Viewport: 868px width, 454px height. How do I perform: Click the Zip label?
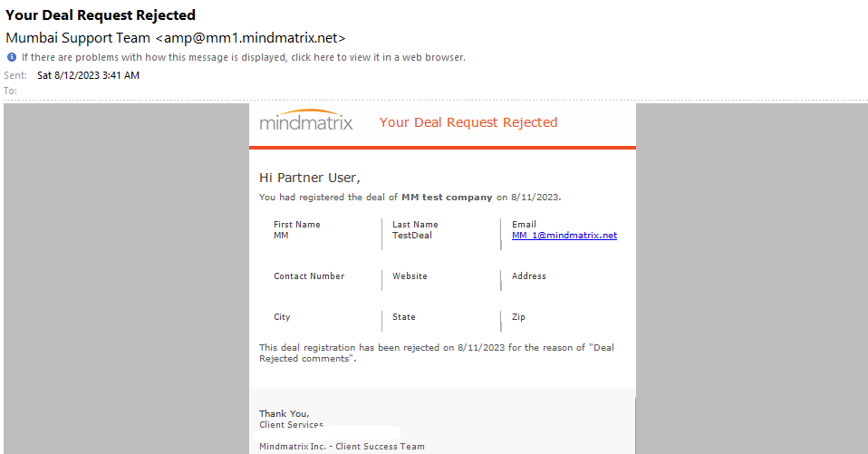click(518, 316)
